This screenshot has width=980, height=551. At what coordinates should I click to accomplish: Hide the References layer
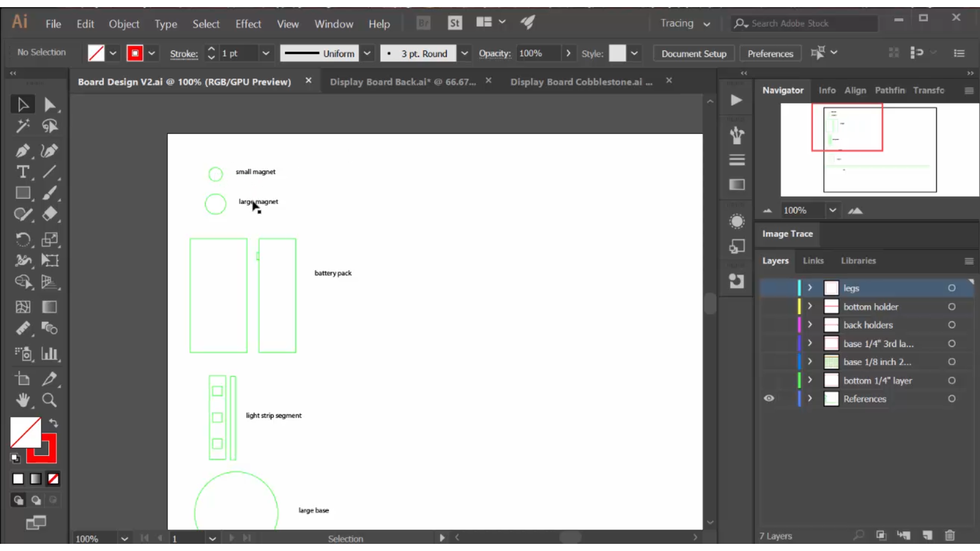point(769,398)
